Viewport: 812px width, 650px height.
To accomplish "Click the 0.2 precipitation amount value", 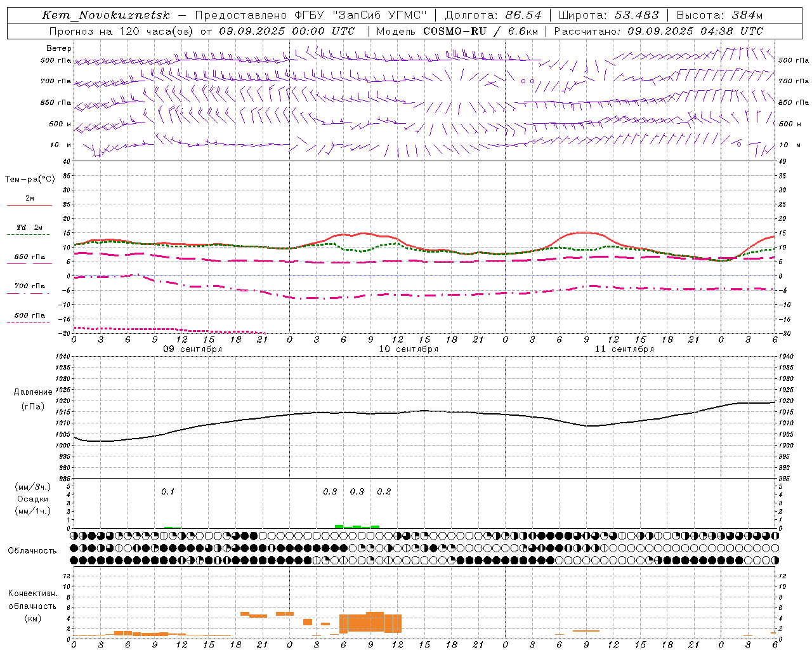I will (384, 492).
